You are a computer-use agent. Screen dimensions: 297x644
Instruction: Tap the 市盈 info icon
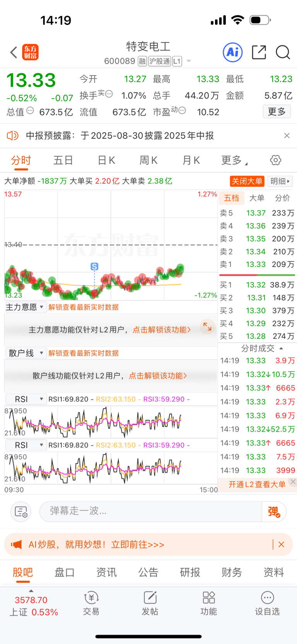click(182, 111)
